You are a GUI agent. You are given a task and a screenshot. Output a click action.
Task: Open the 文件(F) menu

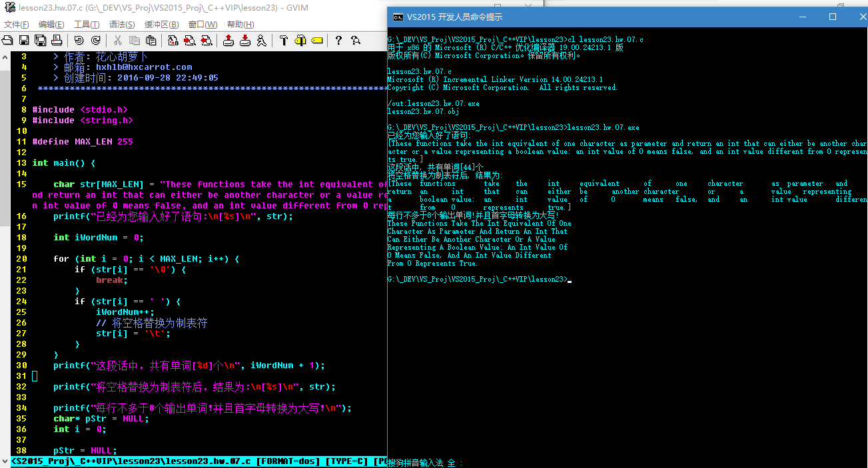coord(16,25)
